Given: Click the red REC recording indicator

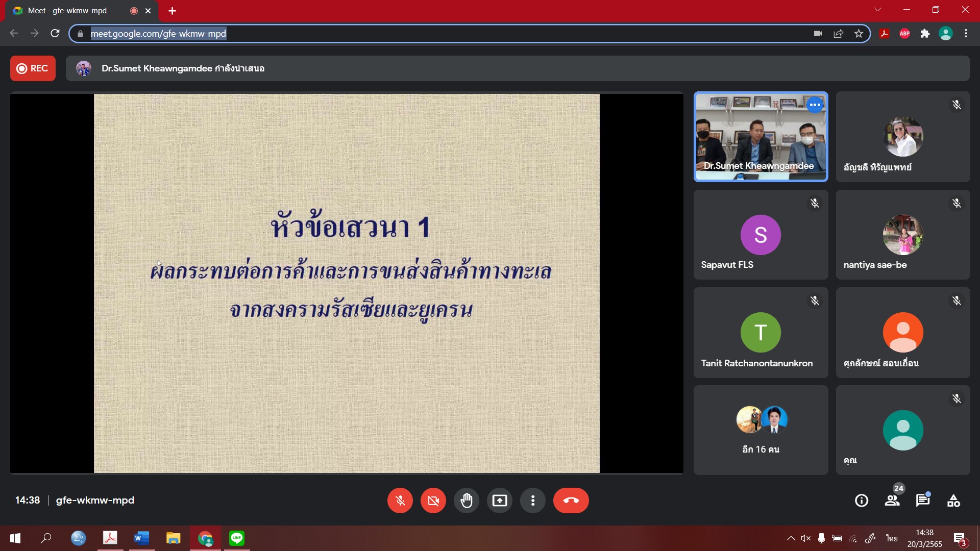Looking at the screenshot, I should click(33, 68).
